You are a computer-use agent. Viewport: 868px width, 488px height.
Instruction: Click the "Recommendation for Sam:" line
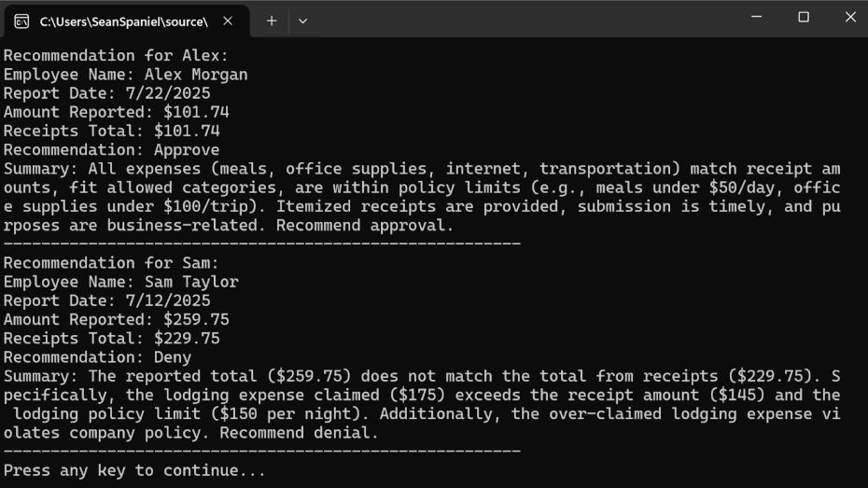[x=111, y=263]
